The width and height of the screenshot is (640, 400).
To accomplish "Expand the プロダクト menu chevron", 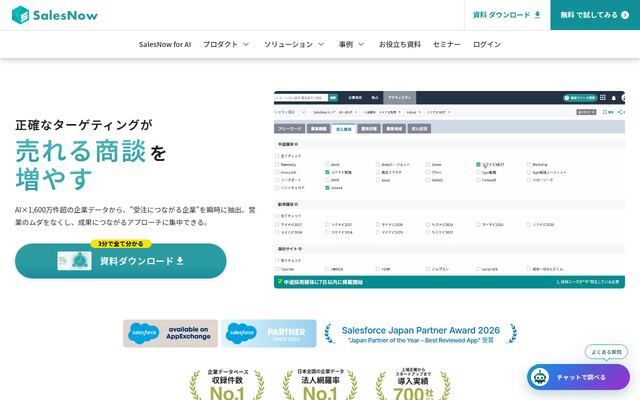I will 246,44.
